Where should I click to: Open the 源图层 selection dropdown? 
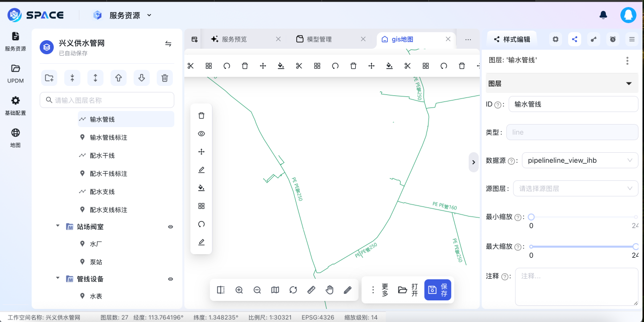[575, 188]
